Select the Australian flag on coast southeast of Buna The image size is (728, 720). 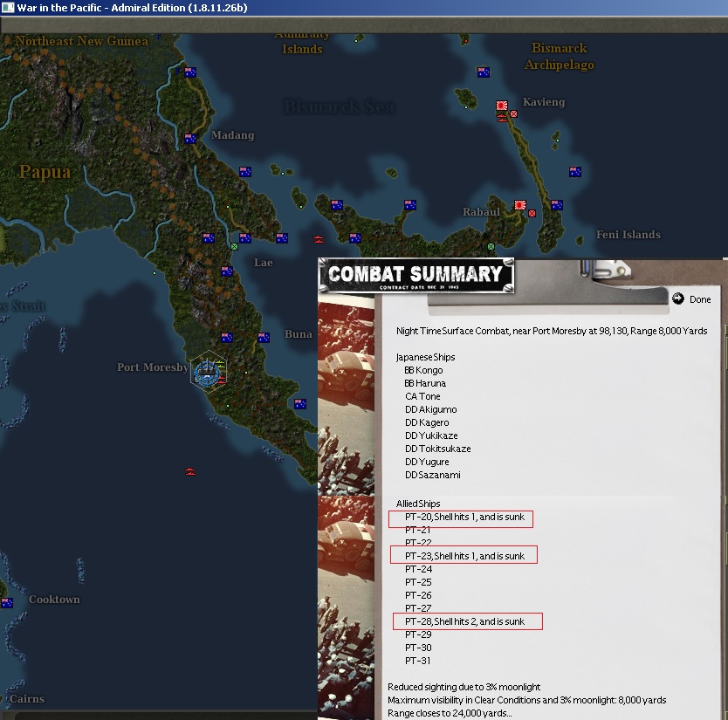coord(300,404)
